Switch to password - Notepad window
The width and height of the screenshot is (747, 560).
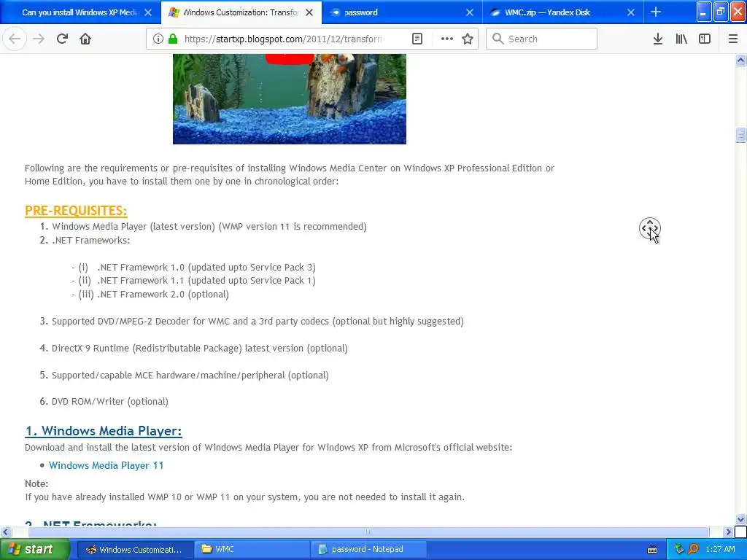368,549
